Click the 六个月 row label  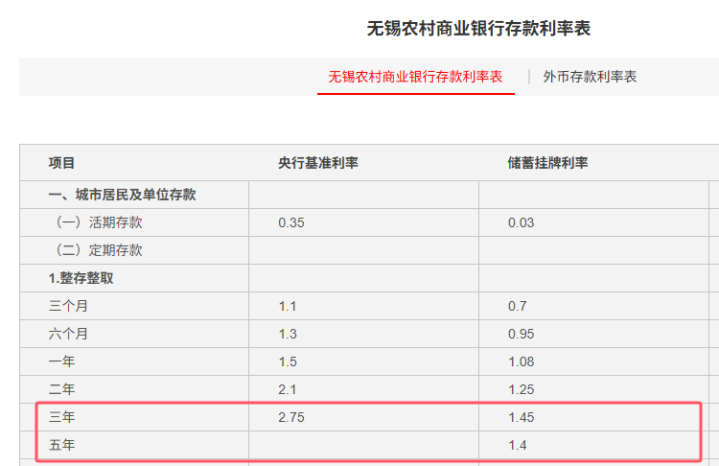click(x=68, y=334)
